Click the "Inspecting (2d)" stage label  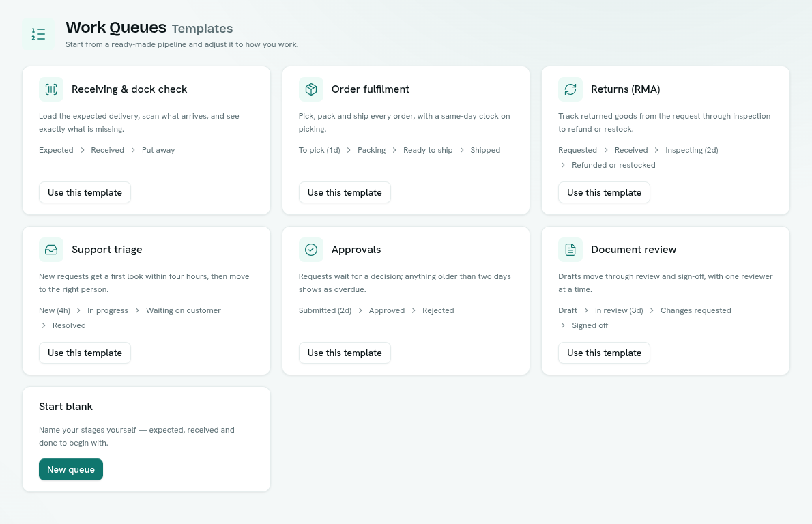692,150
